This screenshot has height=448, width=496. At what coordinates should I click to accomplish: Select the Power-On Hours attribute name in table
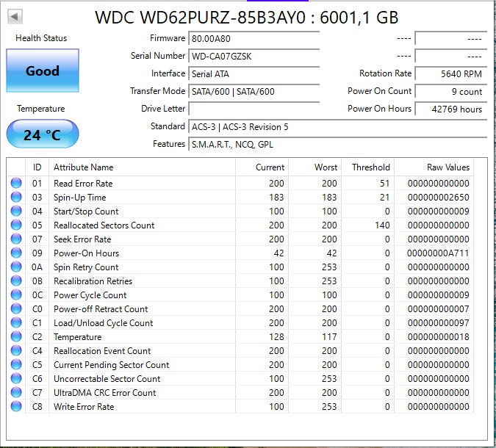click(87, 253)
